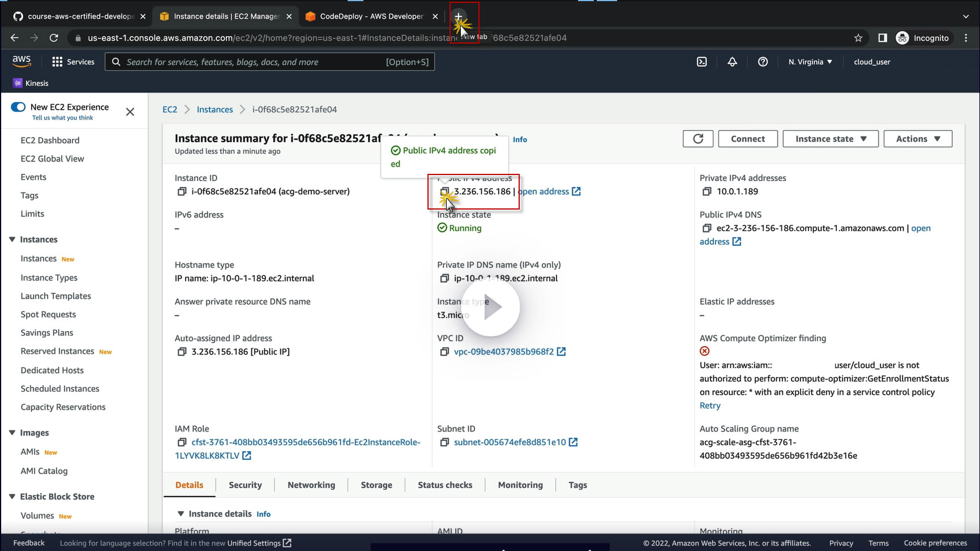Open the AWS help menu
Image resolution: width=980 pixels, height=551 pixels.
click(763, 62)
